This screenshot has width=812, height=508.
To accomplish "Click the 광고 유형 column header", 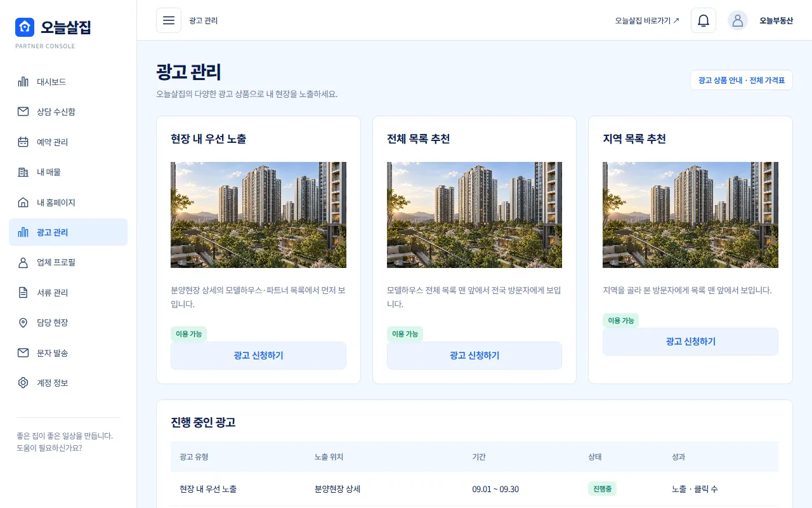I will click(194, 457).
